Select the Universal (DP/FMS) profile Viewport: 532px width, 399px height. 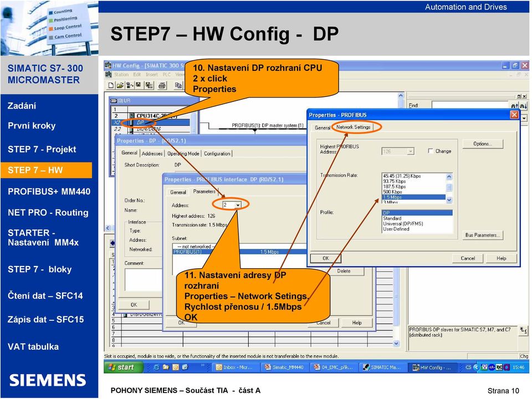[417, 223]
